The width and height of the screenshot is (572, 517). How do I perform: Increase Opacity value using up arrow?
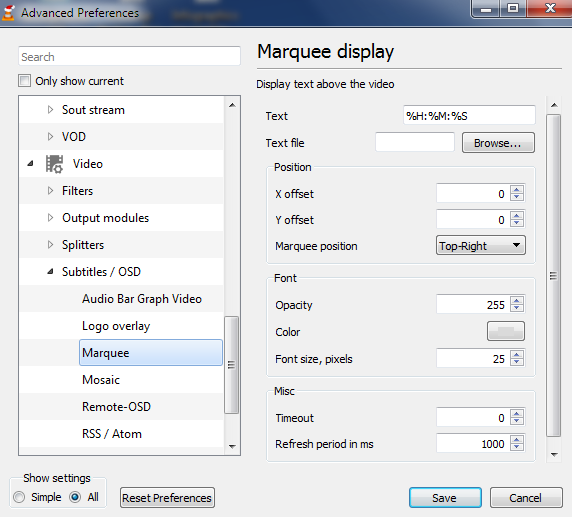517,301
